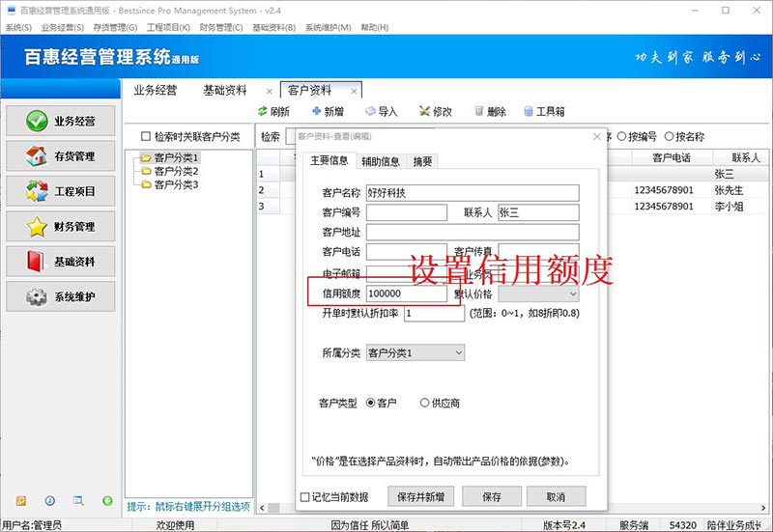Click the star icon for 财务管理
Image resolution: width=773 pixels, height=532 pixels.
point(37,227)
